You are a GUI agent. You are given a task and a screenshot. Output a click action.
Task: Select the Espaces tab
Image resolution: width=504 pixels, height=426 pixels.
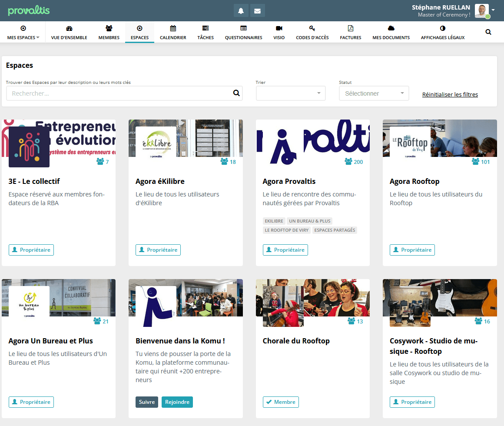pyautogui.click(x=139, y=33)
